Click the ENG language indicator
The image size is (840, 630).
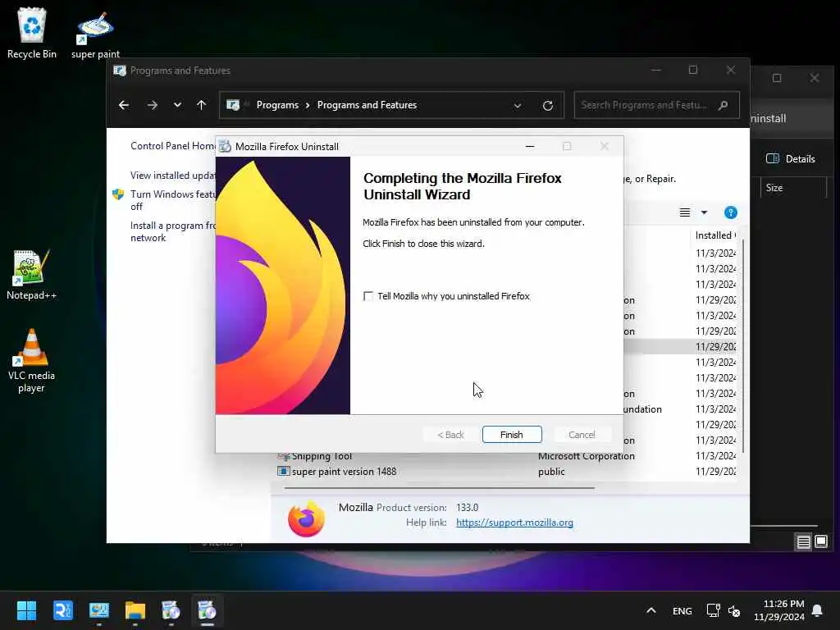tap(682, 610)
